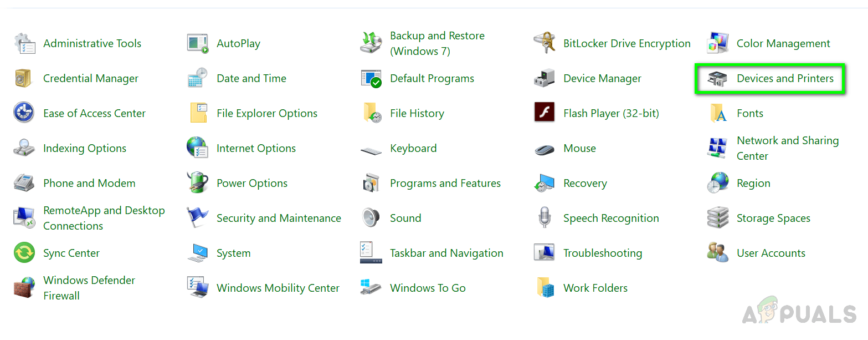Click the Flash Player (32-bit) icon
Viewport: 868px width, 340px height.
544,114
